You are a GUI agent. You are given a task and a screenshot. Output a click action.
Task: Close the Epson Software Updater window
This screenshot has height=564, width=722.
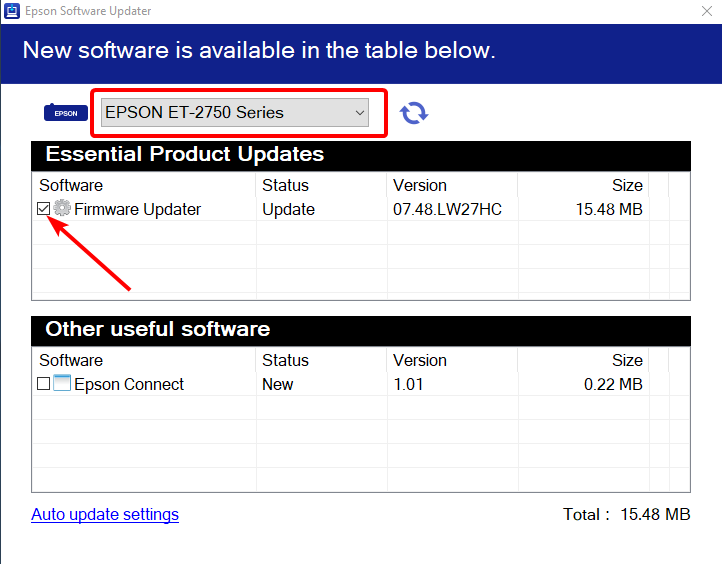coord(707,11)
